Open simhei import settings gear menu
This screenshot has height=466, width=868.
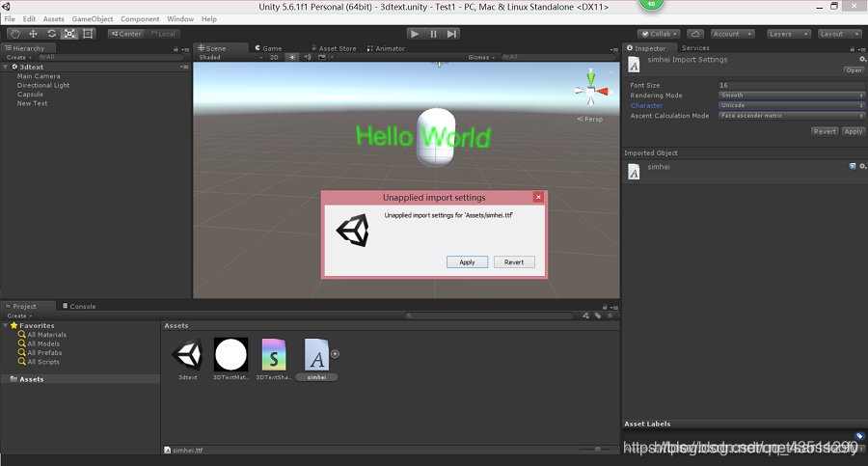[x=862, y=59]
